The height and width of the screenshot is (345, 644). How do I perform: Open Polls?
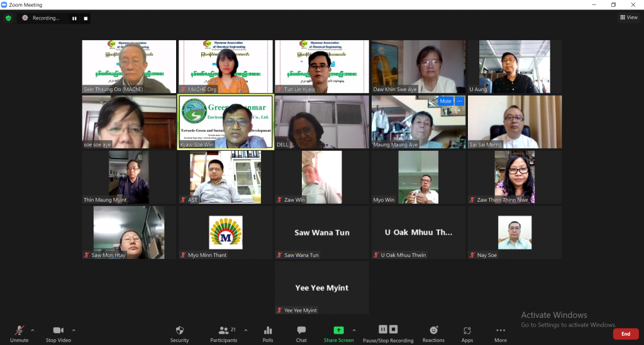pyautogui.click(x=268, y=334)
